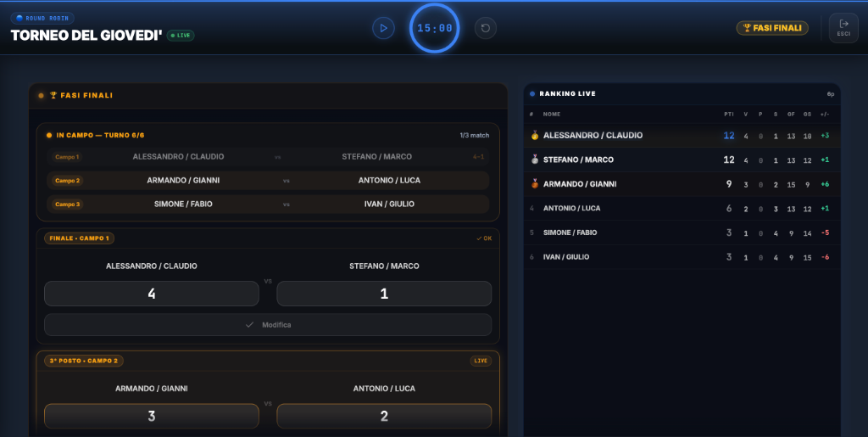Click the GF column header

pos(791,114)
